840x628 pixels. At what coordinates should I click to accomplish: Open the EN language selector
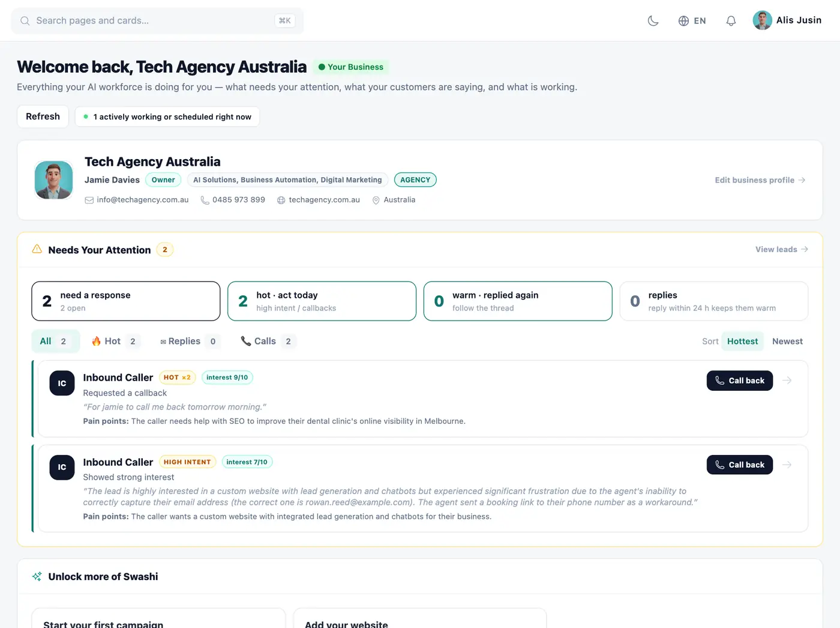click(x=692, y=21)
